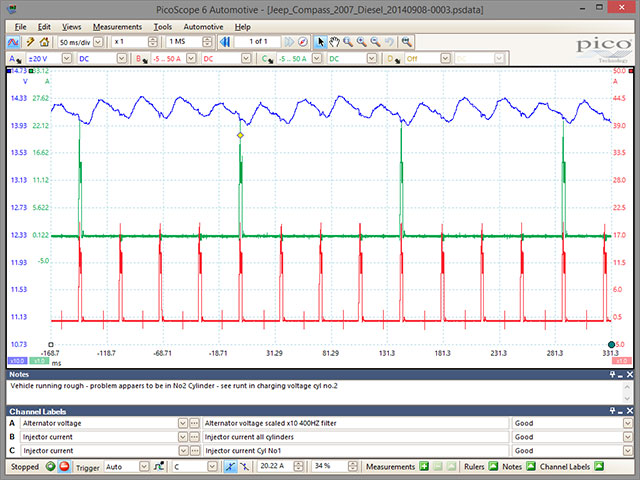640x480 pixels.
Task: Open the Automotive menu
Action: point(203,27)
